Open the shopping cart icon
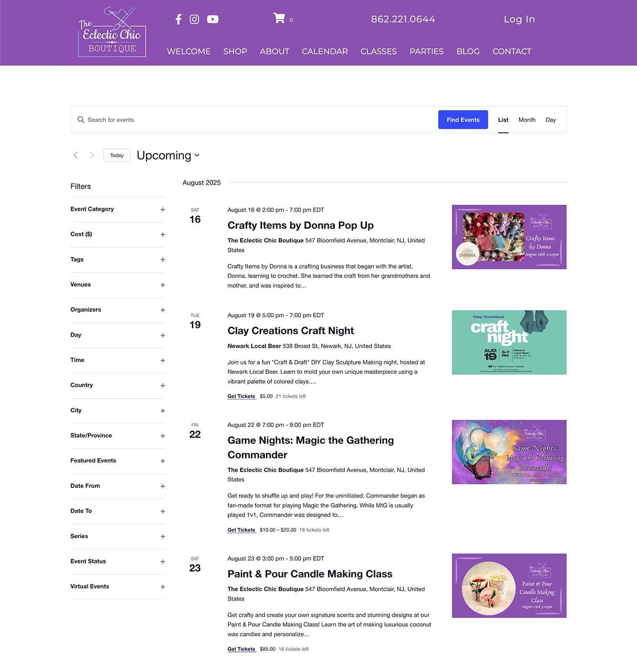Viewport: 637px width, 672px height. [279, 19]
